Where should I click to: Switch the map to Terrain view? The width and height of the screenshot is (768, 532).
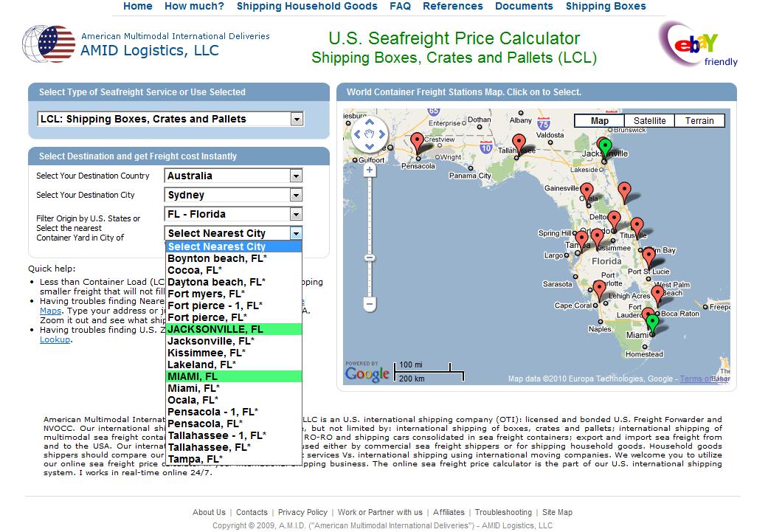click(698, 120)
